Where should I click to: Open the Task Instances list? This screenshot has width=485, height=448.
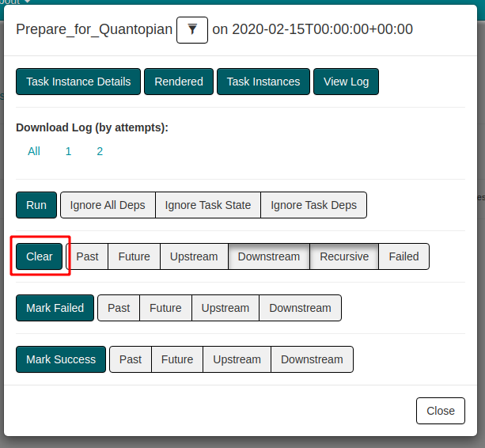[x=263, y=82]
